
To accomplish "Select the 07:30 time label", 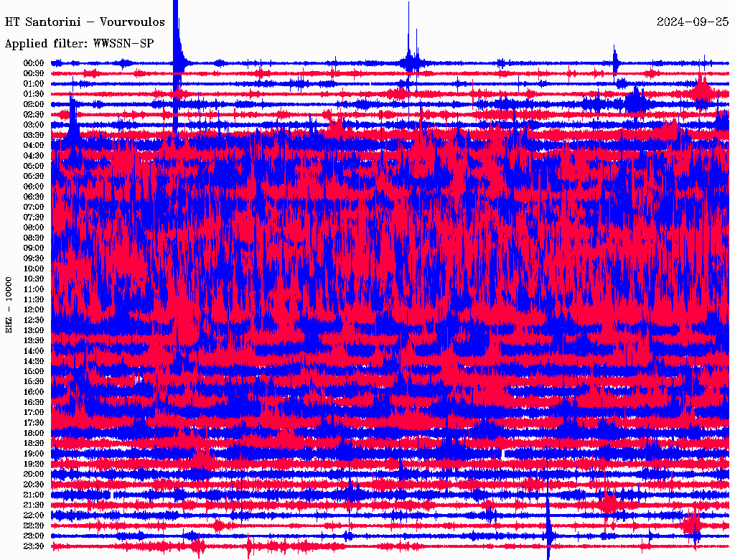I will 34,217.
